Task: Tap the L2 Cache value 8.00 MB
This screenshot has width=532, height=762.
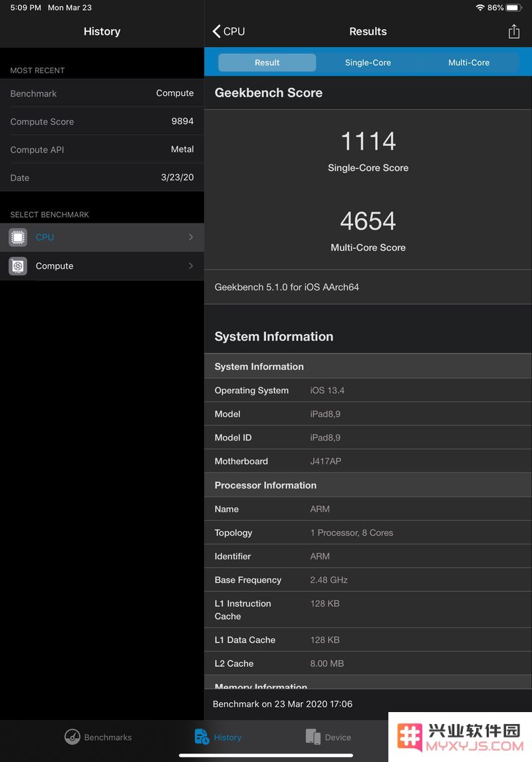Action: pyautogui.click(x=327, y=664)
